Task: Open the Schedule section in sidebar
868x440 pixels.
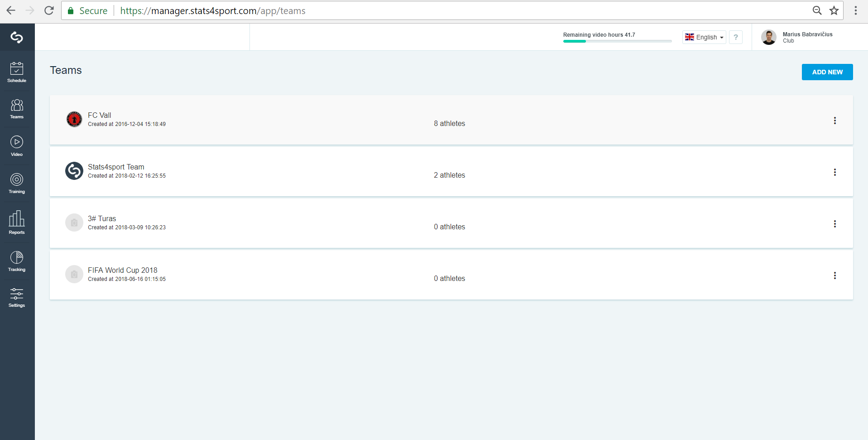Action: (x=17, y=73)
